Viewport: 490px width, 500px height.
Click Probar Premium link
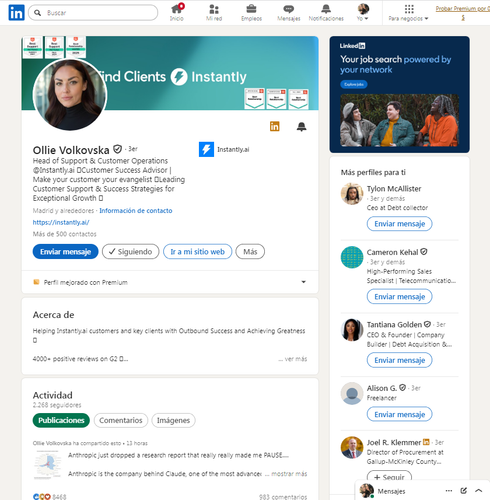pos(463,13)
